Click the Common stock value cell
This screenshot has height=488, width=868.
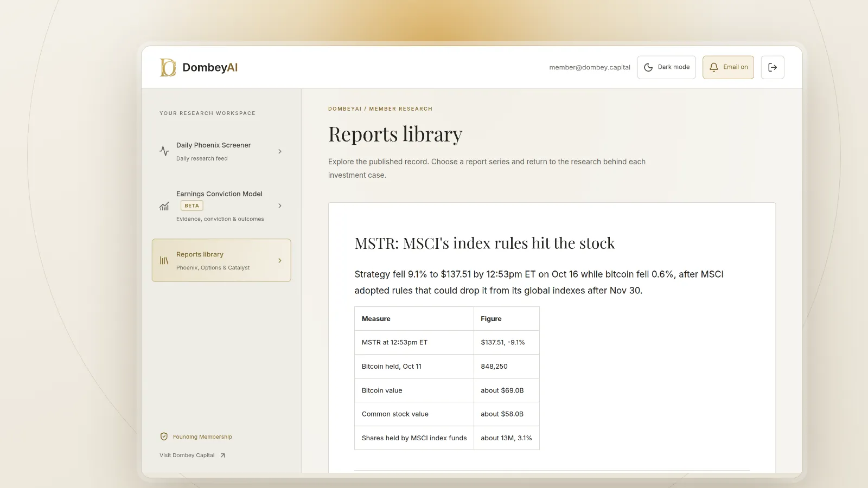coord(414,414)
